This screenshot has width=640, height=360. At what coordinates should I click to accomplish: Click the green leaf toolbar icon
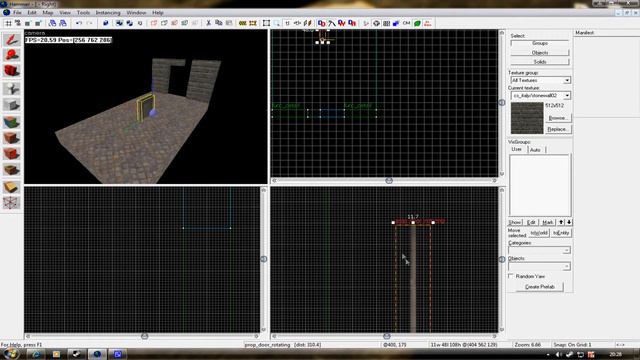tap(417, 23)
